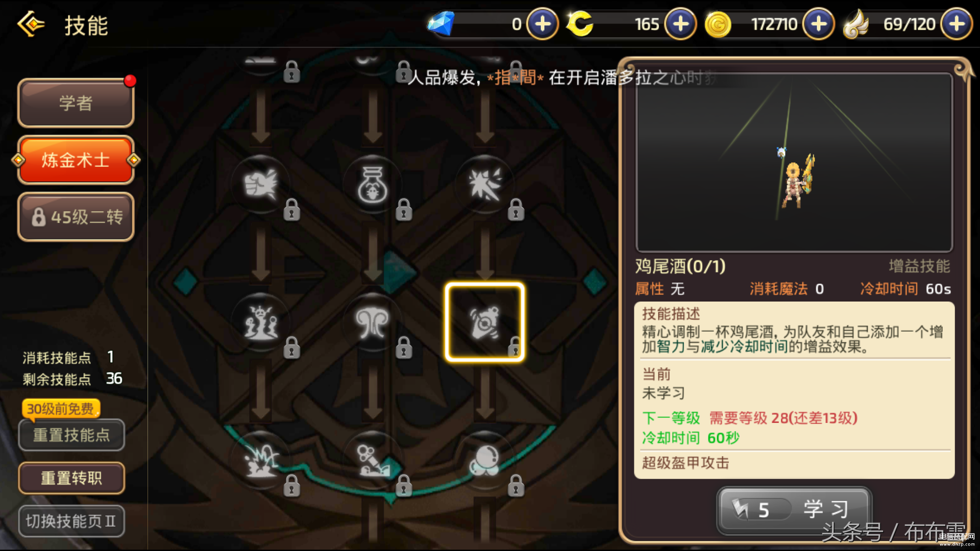The image size is (980, 551).
Task: Select the bubble orbs skill icon
Action: 485,460
